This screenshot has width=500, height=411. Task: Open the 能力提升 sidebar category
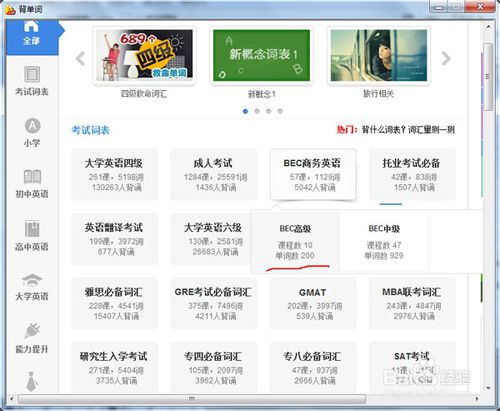tap(32, 338)
